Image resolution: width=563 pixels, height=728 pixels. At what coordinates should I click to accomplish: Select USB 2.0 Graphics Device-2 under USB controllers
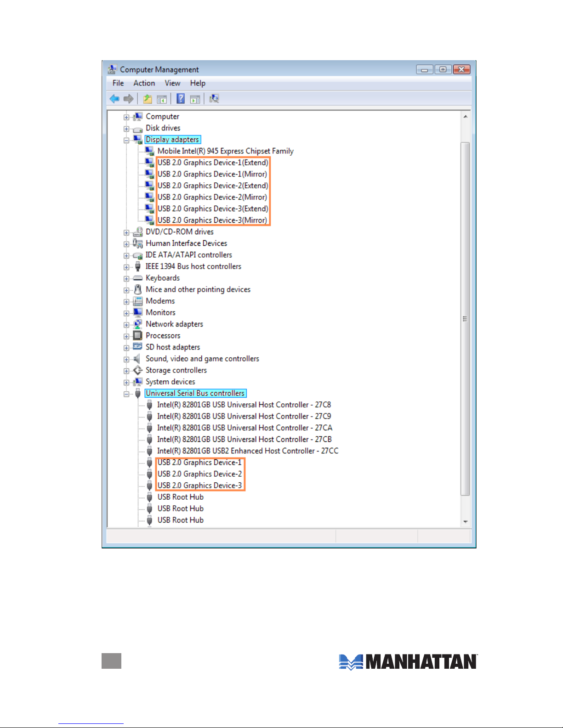pos(199,474)
